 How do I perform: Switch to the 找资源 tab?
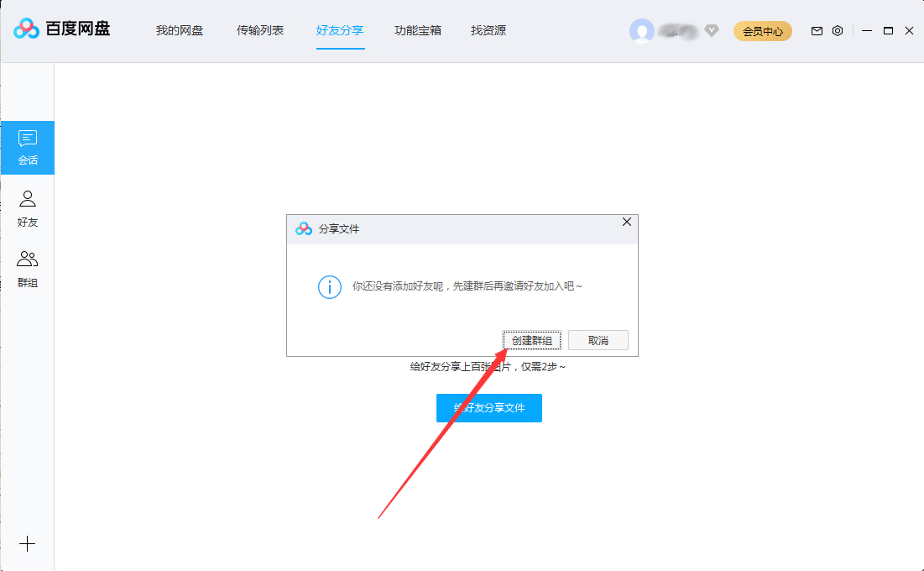[x=488, y=30]
